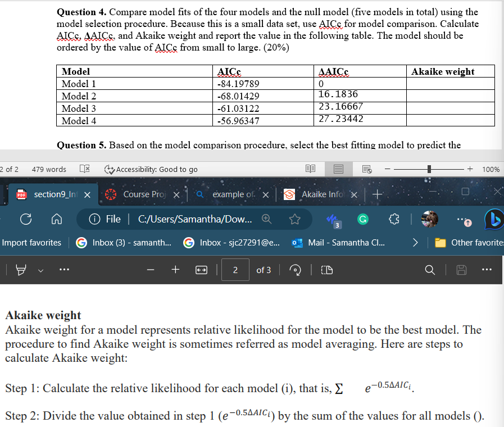Click the PDF page number field

tap(235, 270)
